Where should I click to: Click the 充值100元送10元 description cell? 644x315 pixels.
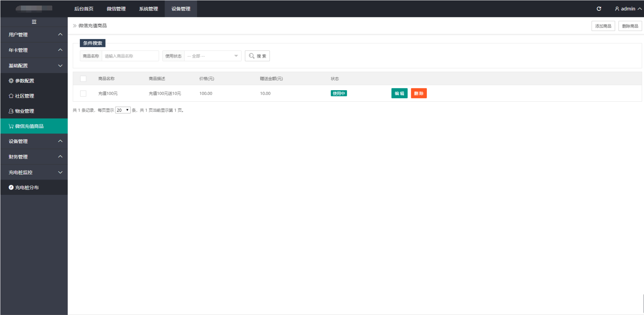pyautogui.click(x=165, y=93)
